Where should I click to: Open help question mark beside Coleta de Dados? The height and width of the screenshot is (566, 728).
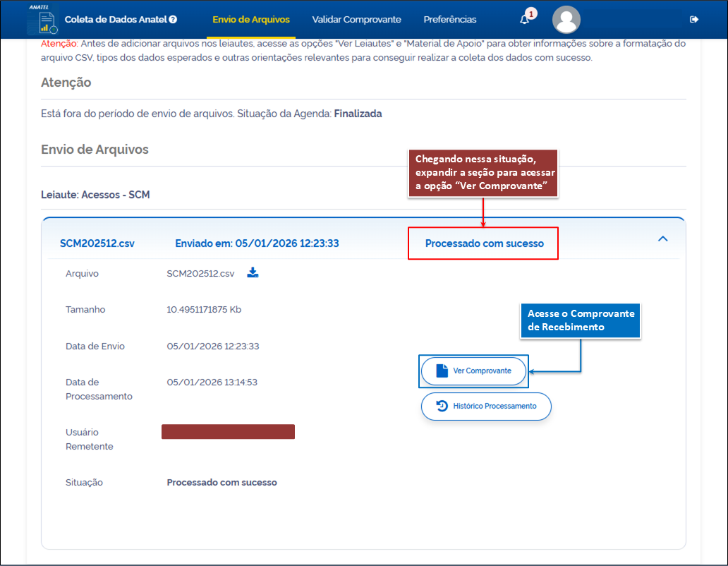point(174,20)
